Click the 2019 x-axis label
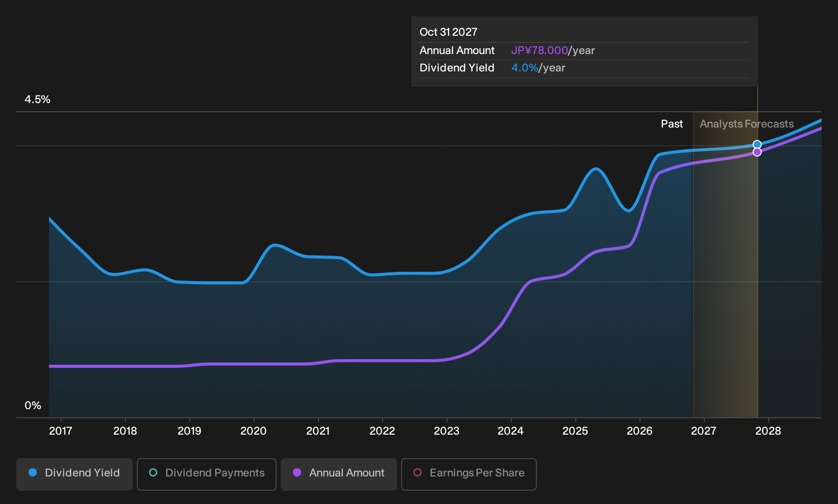The width and height of the screenshot is (838, 504). click(189, 431)
